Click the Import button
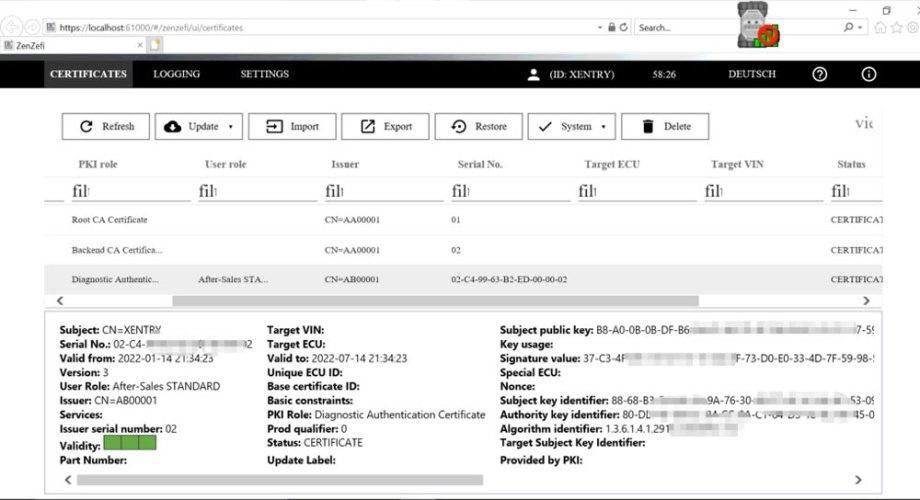Screen dimensions: 920x500 [x=292, y=126]
